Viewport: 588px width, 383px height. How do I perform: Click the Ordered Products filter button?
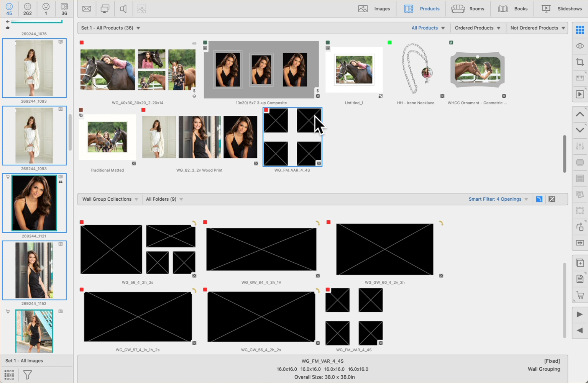pyautogui.click(x=477, y=28)
